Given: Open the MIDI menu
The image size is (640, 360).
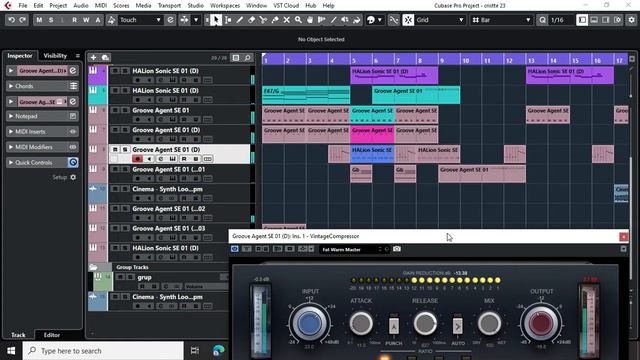Looking at the screenshot, I should [x=100, y=5].
